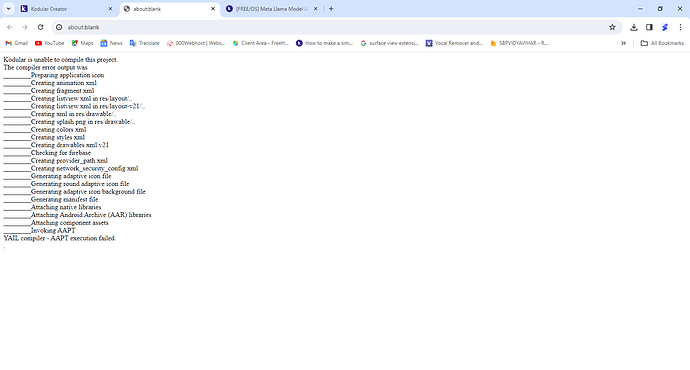Click the "Preparing application icon" line
The width and height of the screenshot is (690, 370).
[67, 75]
